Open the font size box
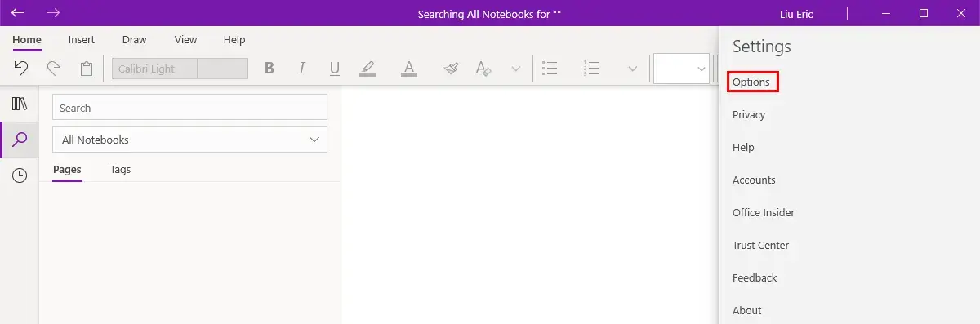980x324 pixels. [x=222, y=69]
